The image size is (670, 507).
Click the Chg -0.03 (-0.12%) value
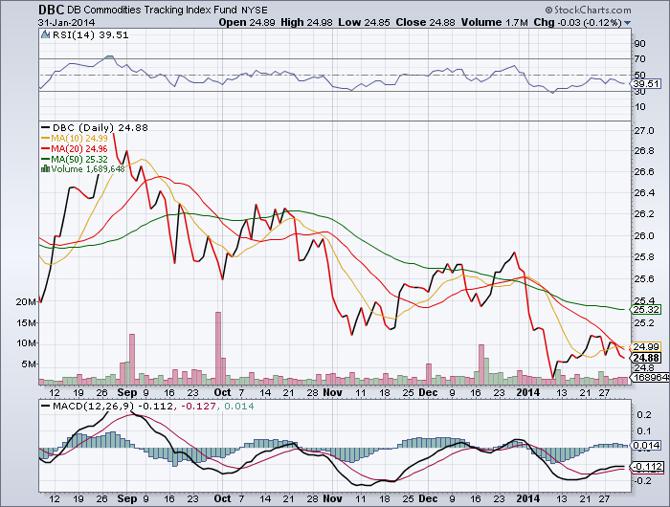pos(577,22)
